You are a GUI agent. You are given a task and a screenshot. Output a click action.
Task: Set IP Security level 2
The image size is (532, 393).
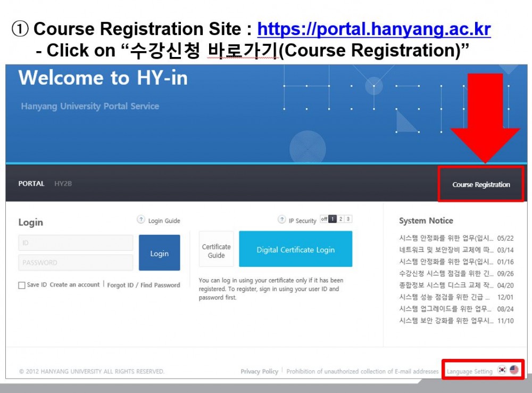[340, 219]
